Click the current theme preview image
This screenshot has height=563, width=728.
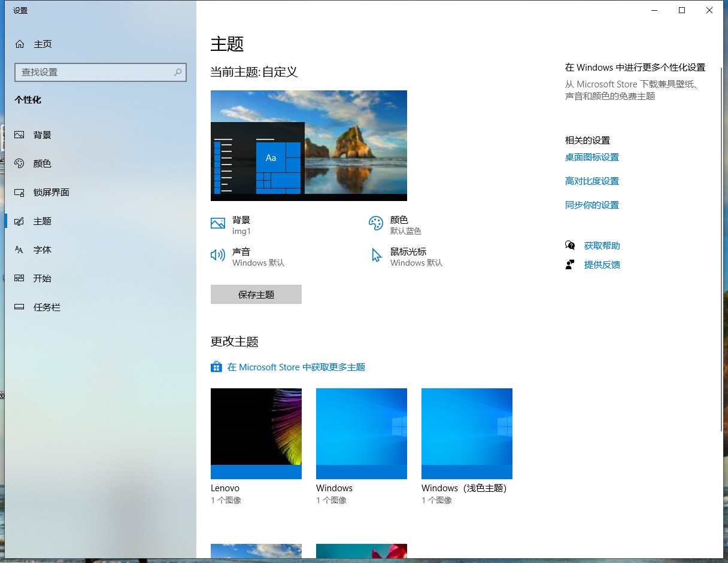point(309,145)
